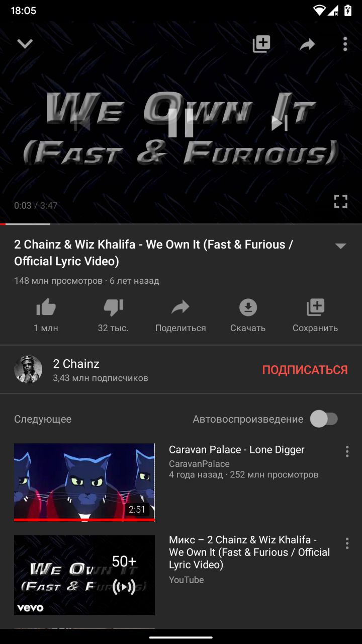The image size is (362, 644).
Task: Subscribe via ПОДПИСАТЬСЯ button
Action: click(x=305, y=370)
